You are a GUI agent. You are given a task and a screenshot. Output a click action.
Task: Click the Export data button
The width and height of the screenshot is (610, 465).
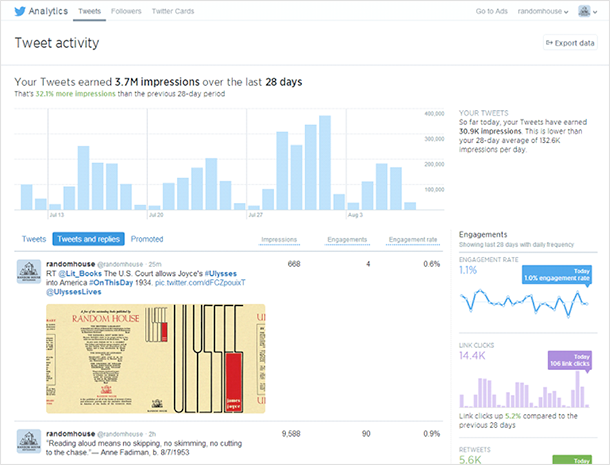click(570, 43)
